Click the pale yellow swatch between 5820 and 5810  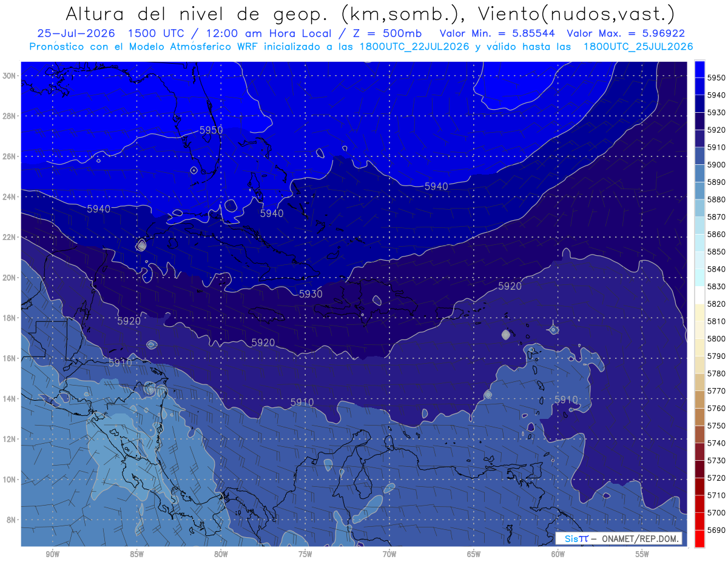pos(699,312)
